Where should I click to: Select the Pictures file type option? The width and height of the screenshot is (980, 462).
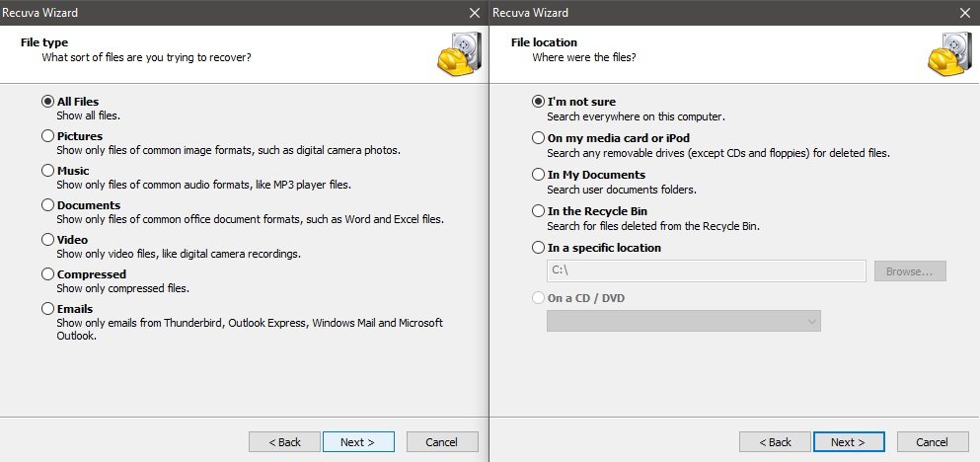(x=48, y=135)
